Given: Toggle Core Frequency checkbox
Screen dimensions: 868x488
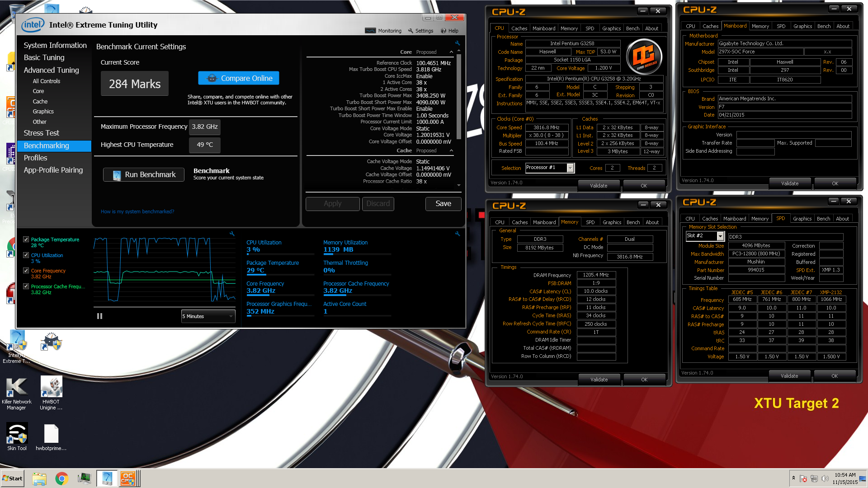Looking at the screenshot, I should tap(26, 271).
